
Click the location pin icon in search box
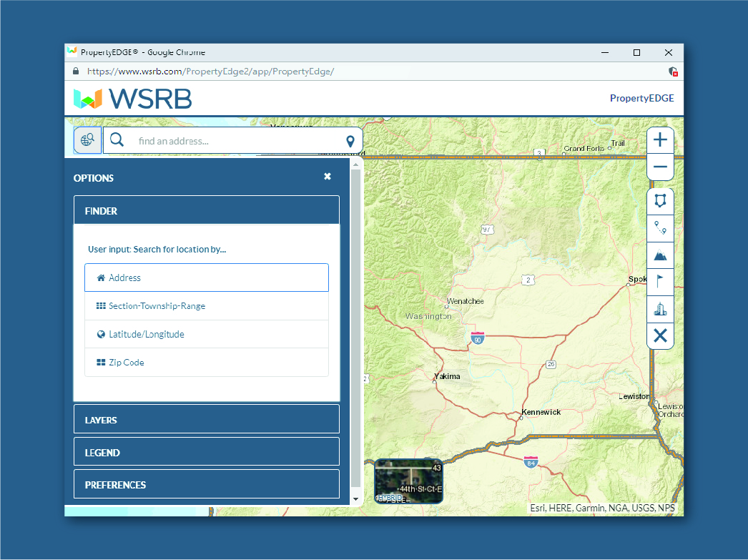pyautogui.click(x=350, y=141)
